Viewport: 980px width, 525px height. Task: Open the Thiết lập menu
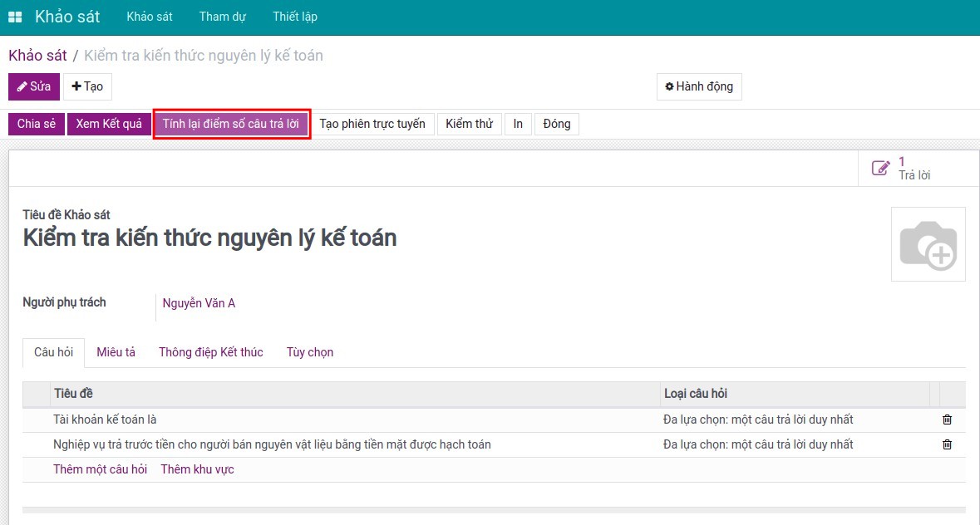(x=294, y=17)
